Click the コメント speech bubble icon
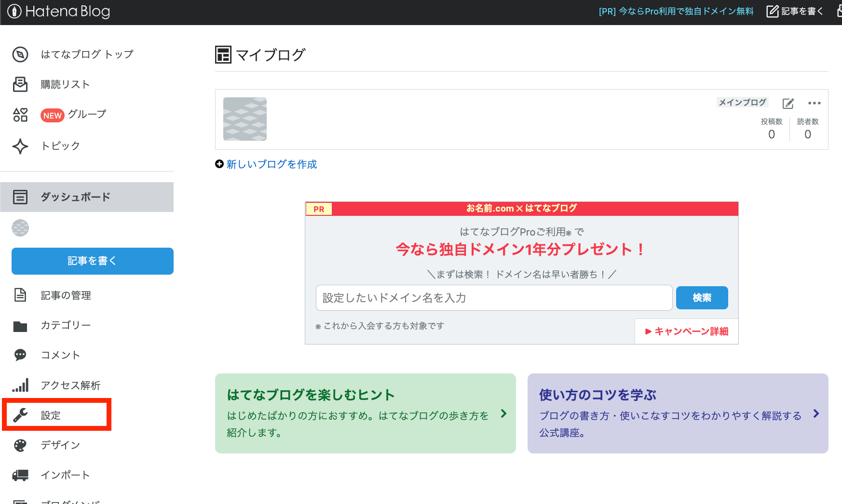 pyautogui.click(x=20, y=355)
